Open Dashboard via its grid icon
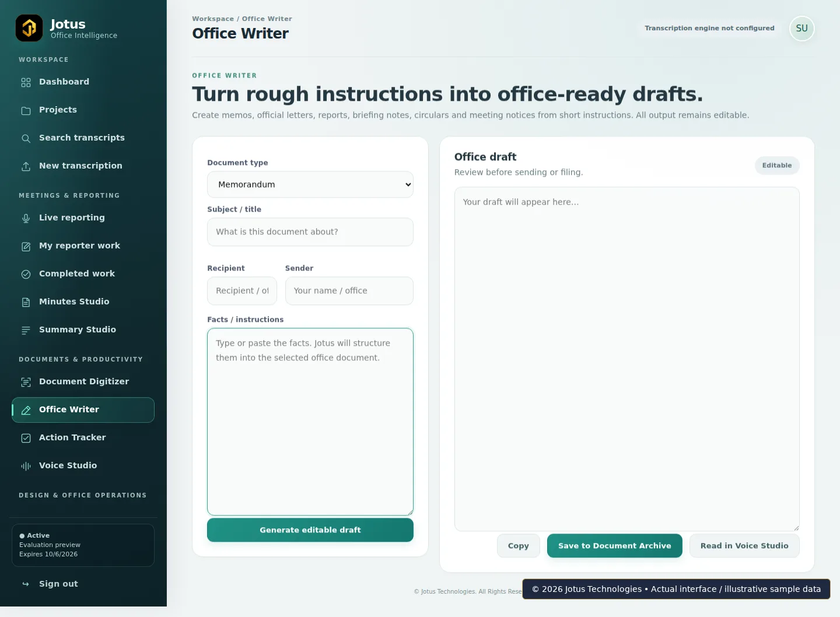The width and height of the screenshot is (840, 617). (x=26, y=82)
